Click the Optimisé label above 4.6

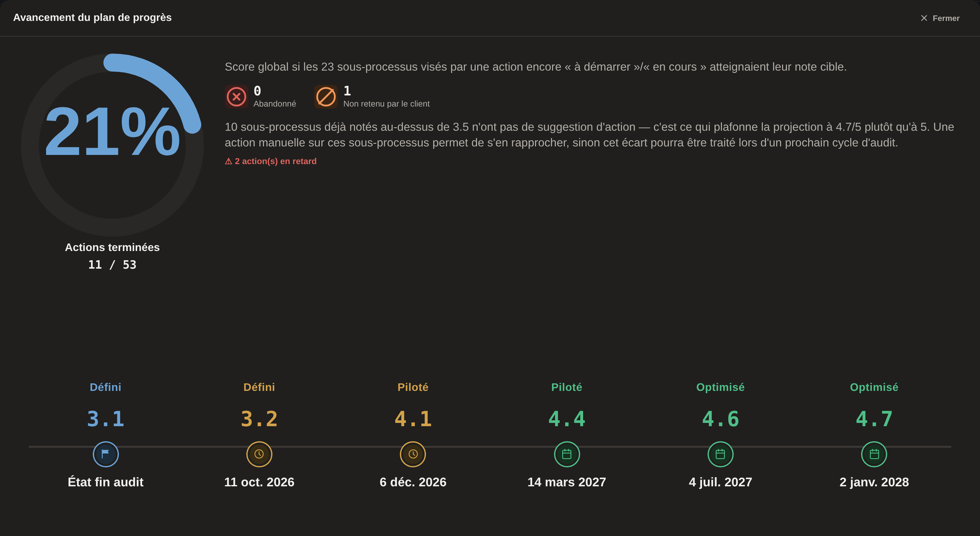click(720, 387)
